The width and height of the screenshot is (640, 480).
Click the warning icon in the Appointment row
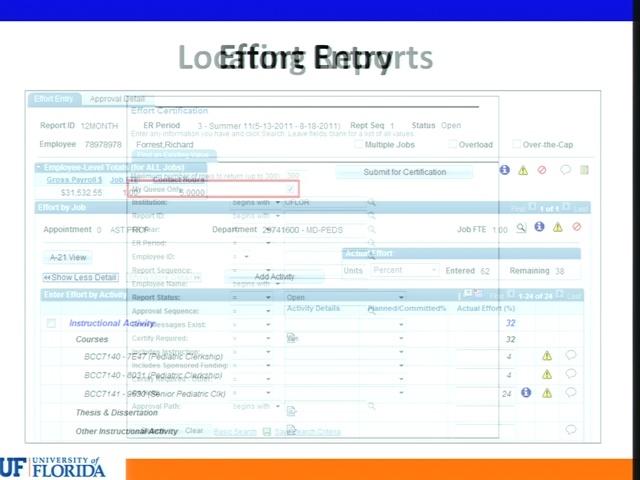tap(558, 227)
